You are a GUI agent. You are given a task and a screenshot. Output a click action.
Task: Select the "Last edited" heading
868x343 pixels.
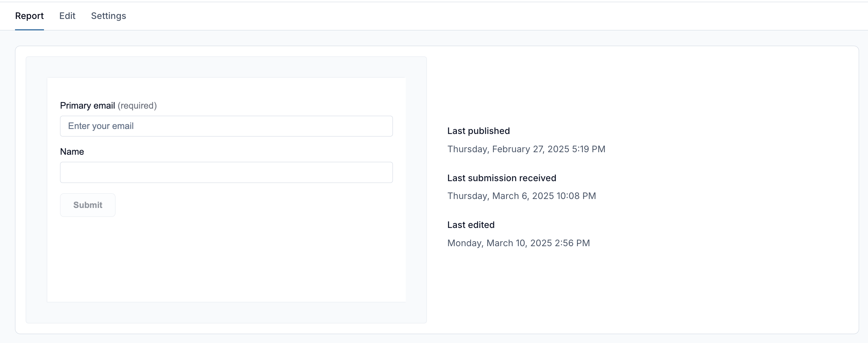click(x=471, y=225)
